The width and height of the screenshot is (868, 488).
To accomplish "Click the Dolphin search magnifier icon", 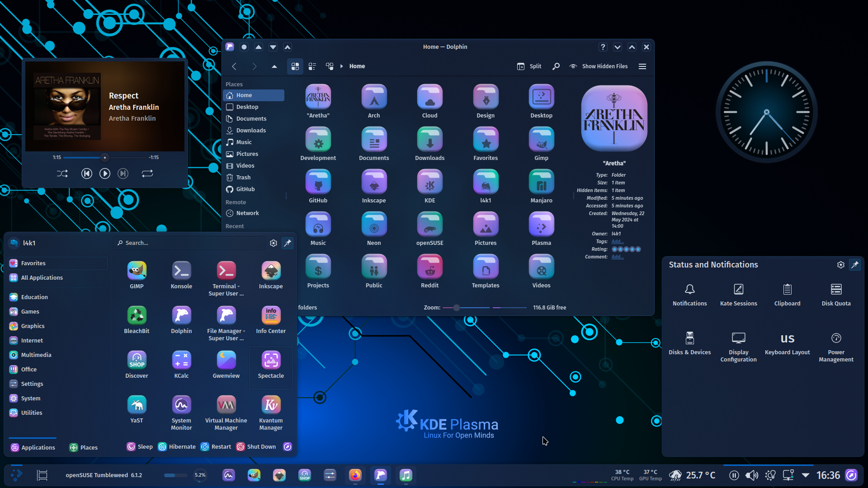I will pos(556,66).
